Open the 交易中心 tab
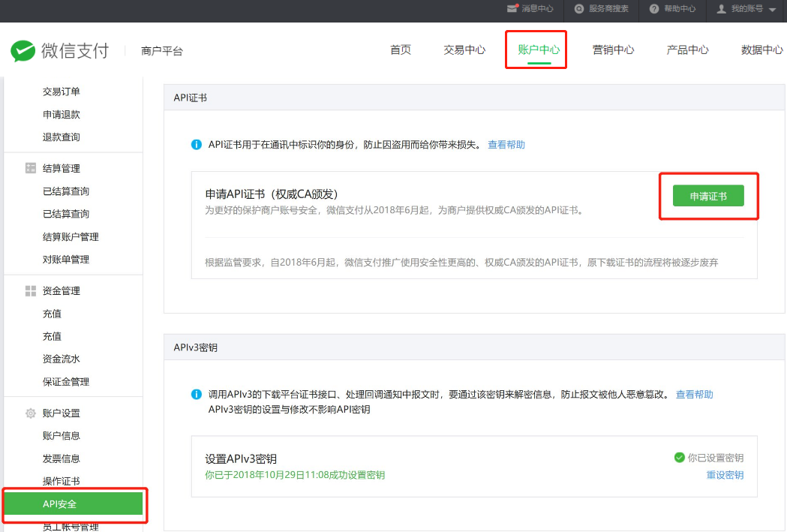Screen dimensions: 787x532 (464, 50)
